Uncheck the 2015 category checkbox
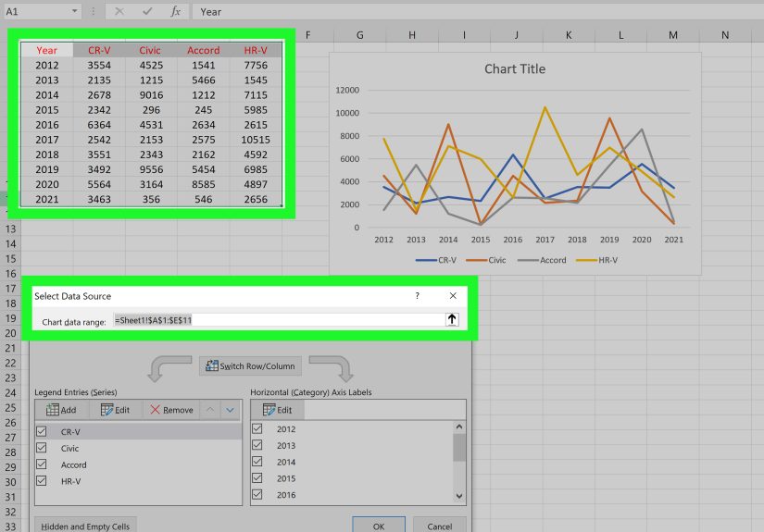Screen dimensions: 764x532 257,478
